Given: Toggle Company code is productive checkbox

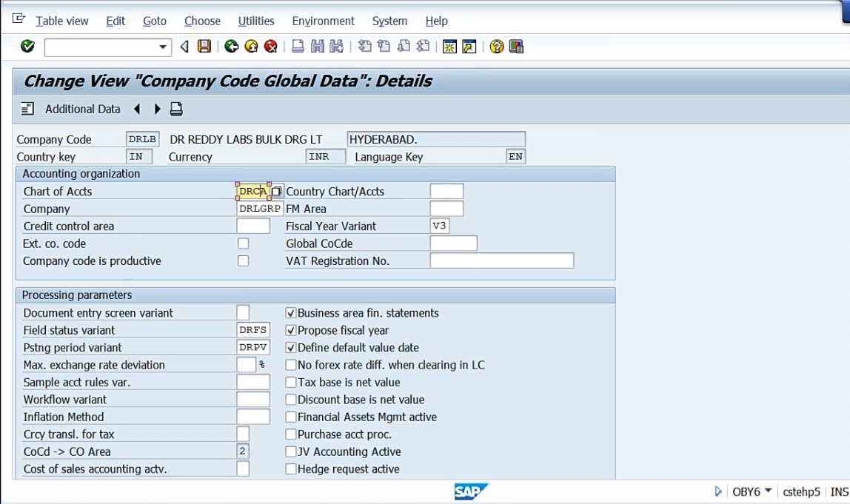Looking at the screenshot, I should click(x=244, y=261).
